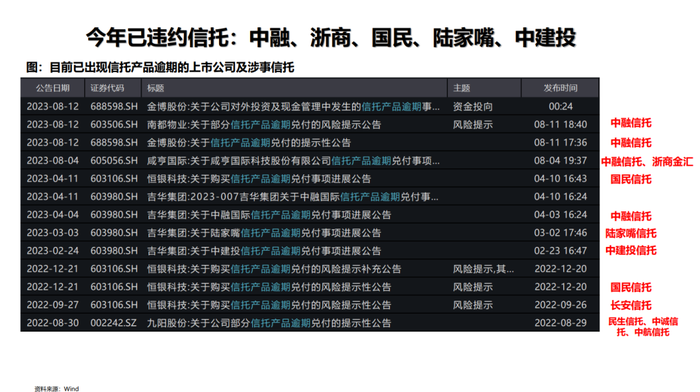Click 国民信托 label beside the 04-10 16:43 row
This screenshot has height=392, width=700.
point(631,179)
